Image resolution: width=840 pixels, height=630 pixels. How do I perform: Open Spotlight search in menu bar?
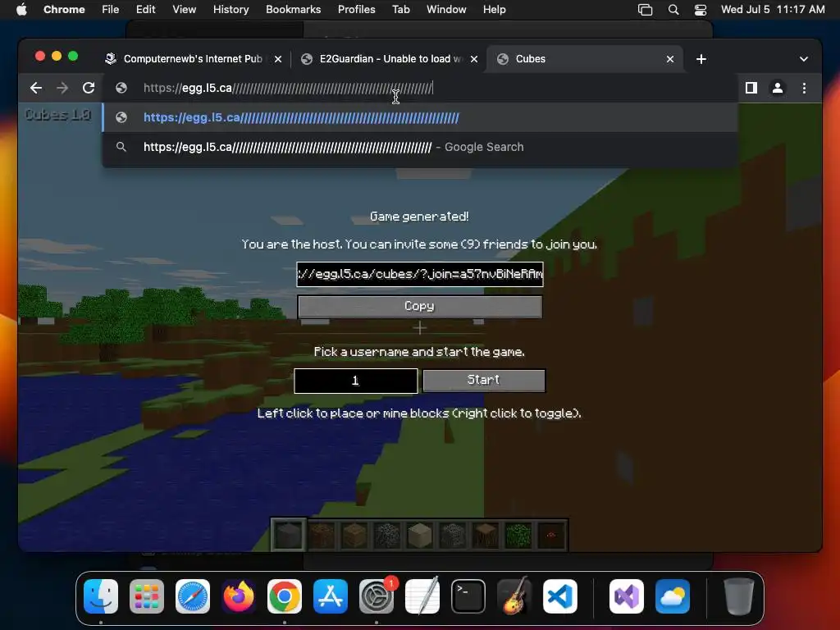pos(673,10)
